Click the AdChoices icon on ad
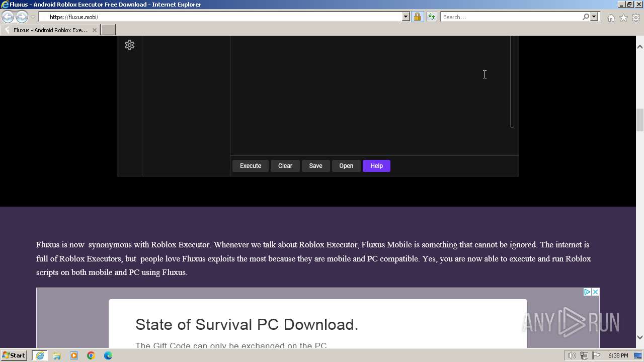This screenshot has height=362, width=644. click(x=587, y=292)
